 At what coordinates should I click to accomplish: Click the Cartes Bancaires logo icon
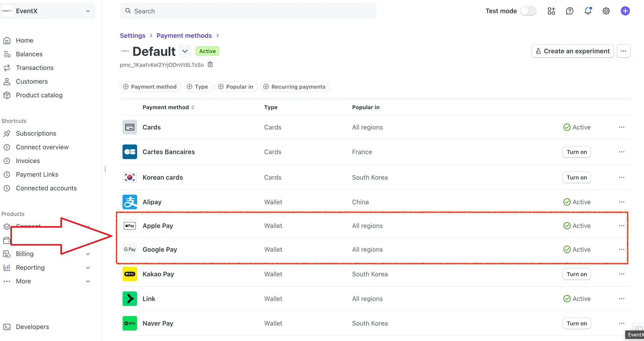(x=130, y=152)
